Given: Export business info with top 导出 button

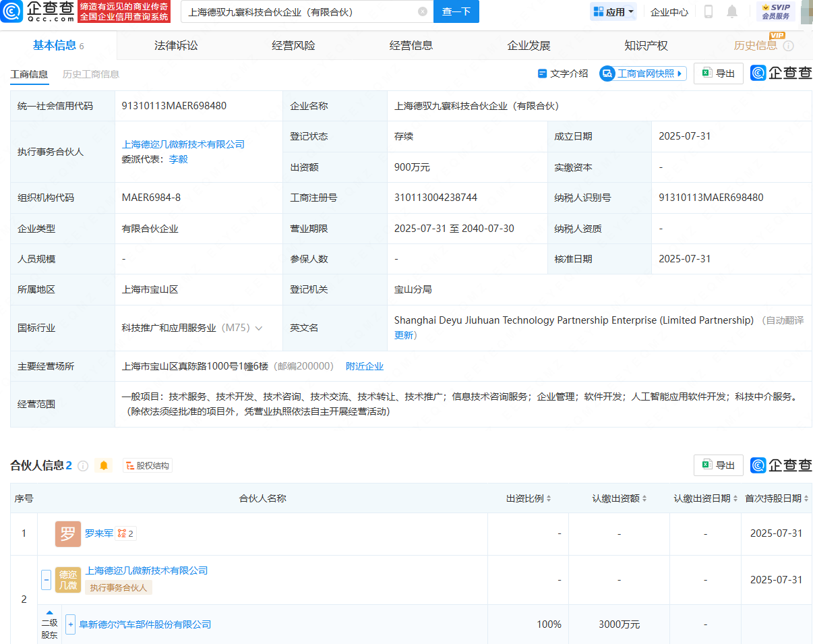Looking at the screenshot, I should 719,74.
